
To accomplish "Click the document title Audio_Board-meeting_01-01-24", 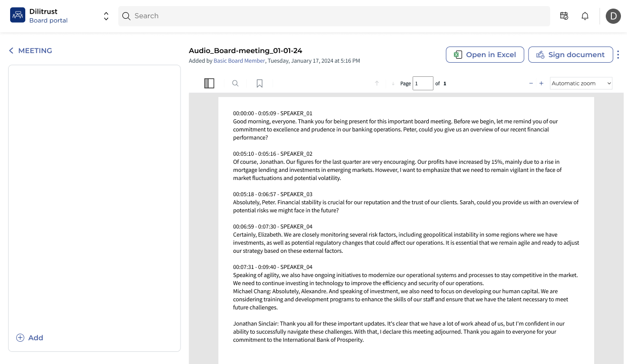I will pyautogui.click(x=245, y=51).
